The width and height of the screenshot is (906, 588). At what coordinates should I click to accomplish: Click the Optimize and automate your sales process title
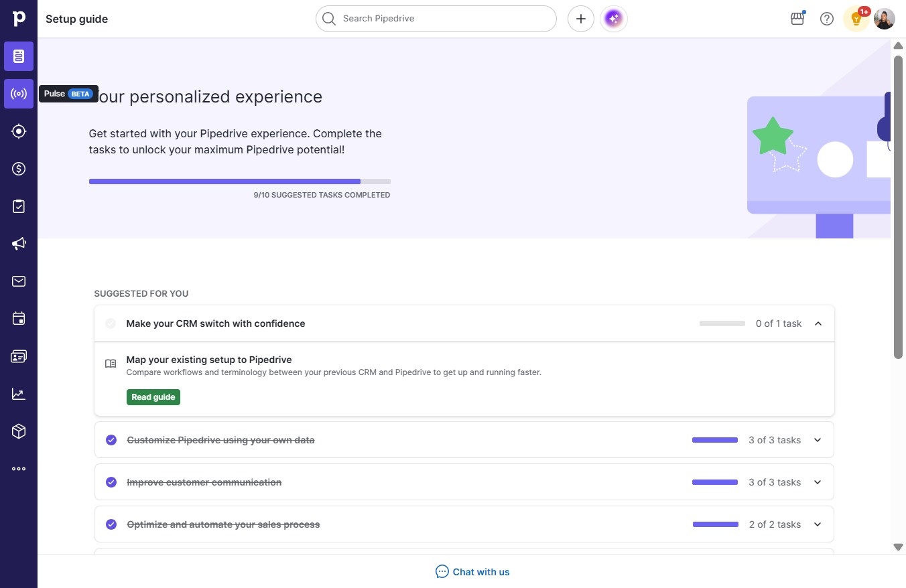coord(223,524)
